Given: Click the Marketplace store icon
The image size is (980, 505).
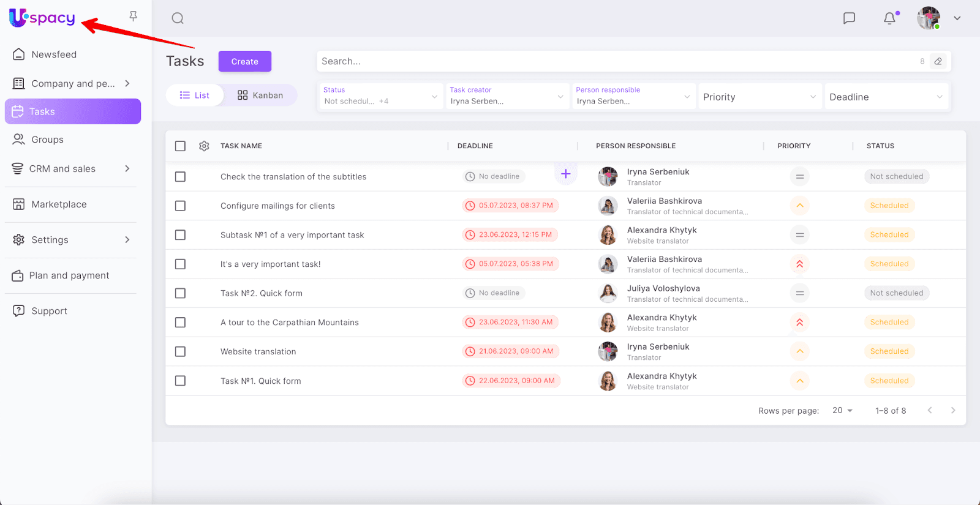Looking at the screenshot, I should [19, 204].
